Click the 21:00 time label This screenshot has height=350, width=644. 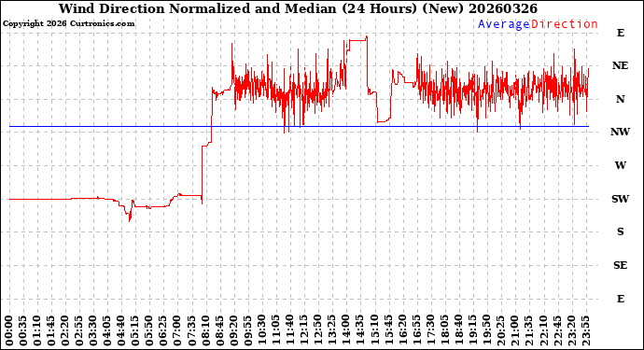click(x=514, y=331)
